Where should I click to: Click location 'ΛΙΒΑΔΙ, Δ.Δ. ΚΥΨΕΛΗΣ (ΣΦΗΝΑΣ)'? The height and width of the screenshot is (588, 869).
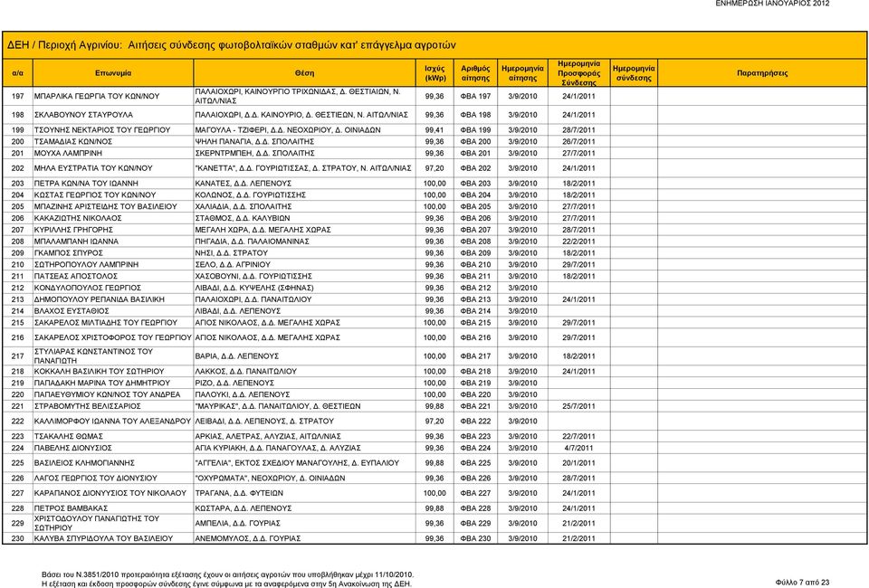[254, 288]
